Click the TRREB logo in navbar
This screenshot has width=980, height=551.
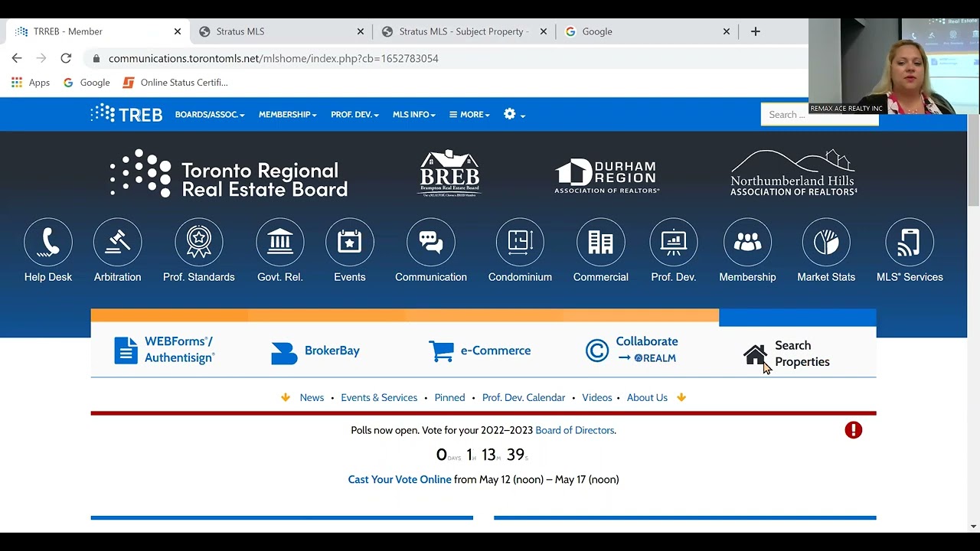(126, 114)
